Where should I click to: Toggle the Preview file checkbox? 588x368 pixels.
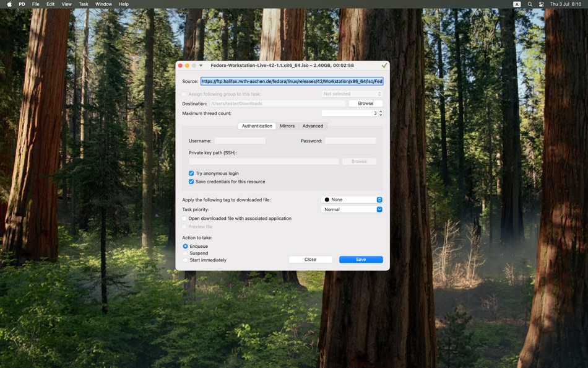[x=184, y=227]
